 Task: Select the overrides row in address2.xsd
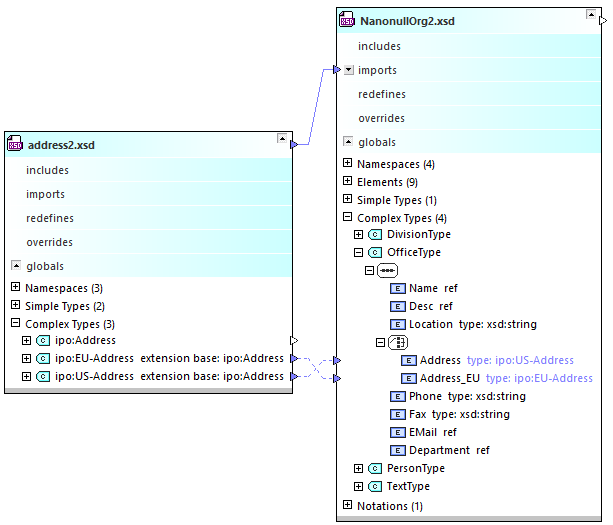(49, 242)
